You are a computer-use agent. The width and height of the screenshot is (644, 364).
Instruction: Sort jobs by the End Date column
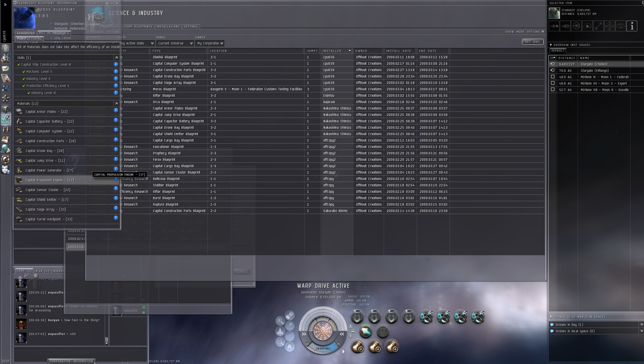click(x=433, y=51)
